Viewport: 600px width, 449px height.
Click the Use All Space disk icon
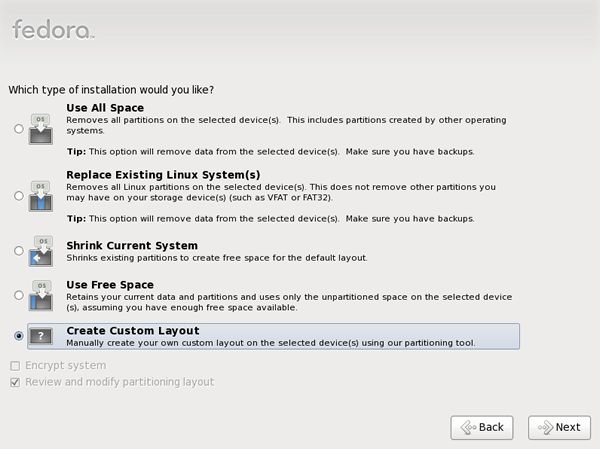pos(41,129)
